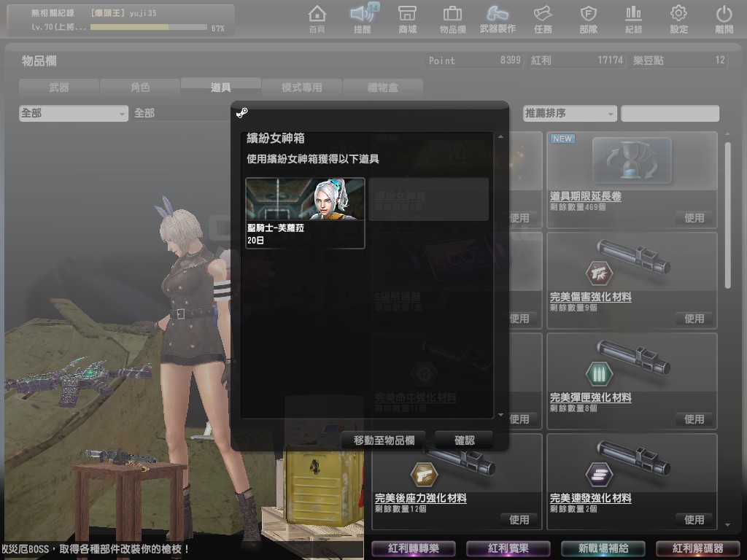747x560 pixels.
Task: Click the 完美彈匣強化材料 name link
Action: tap(591, 397)
